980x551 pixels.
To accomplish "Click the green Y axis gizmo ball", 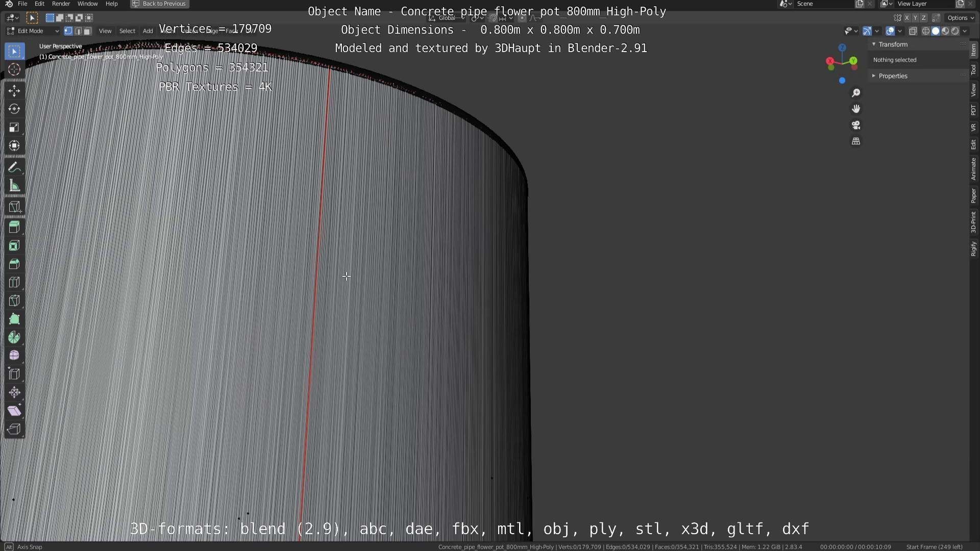I will [x=853, y=61].
